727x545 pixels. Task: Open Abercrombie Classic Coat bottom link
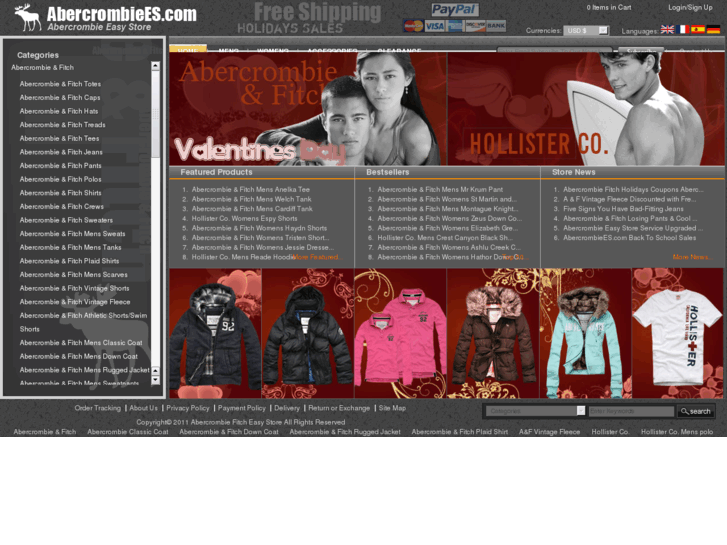tap(128, 432)
